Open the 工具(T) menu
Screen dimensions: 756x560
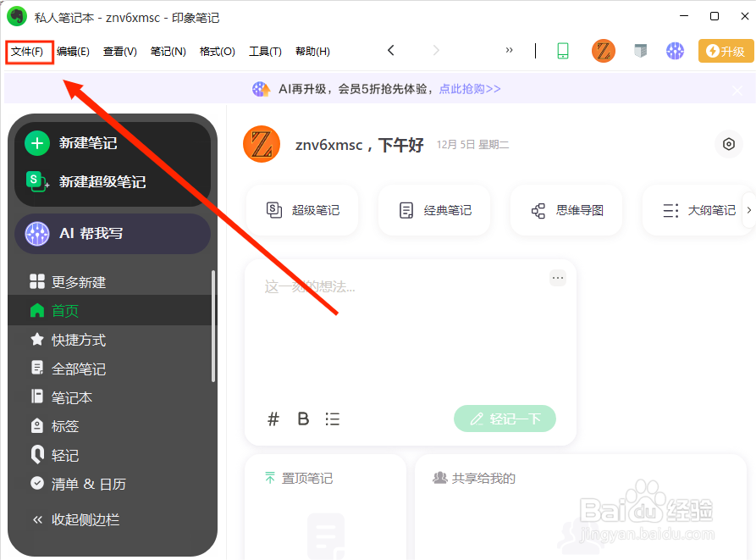[x=265, y=51]
